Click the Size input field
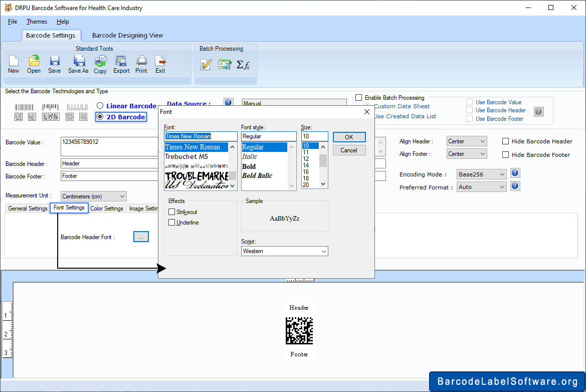 click(x=314, y=136)
